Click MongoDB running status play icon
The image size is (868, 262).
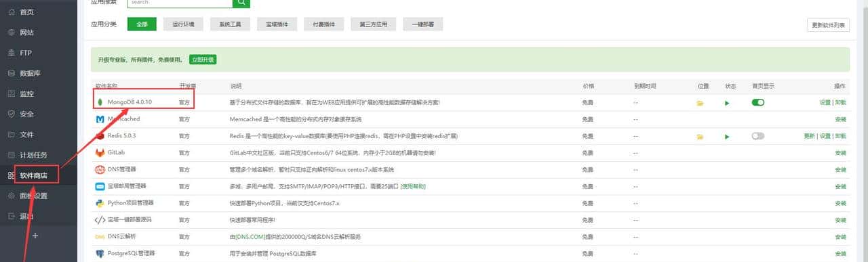tap(727, 103)
